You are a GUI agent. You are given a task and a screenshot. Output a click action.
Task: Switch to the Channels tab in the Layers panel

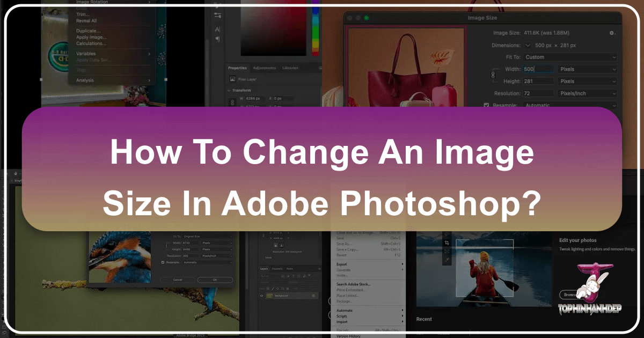pyautogui.click(x=277, y=269)
